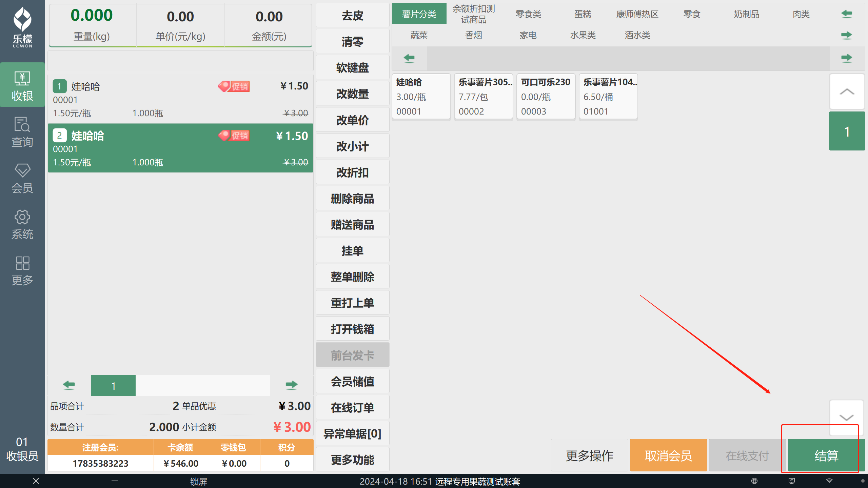Click left arrow in category top row
This screenshot has height=488, width=868.
point(847,14)
